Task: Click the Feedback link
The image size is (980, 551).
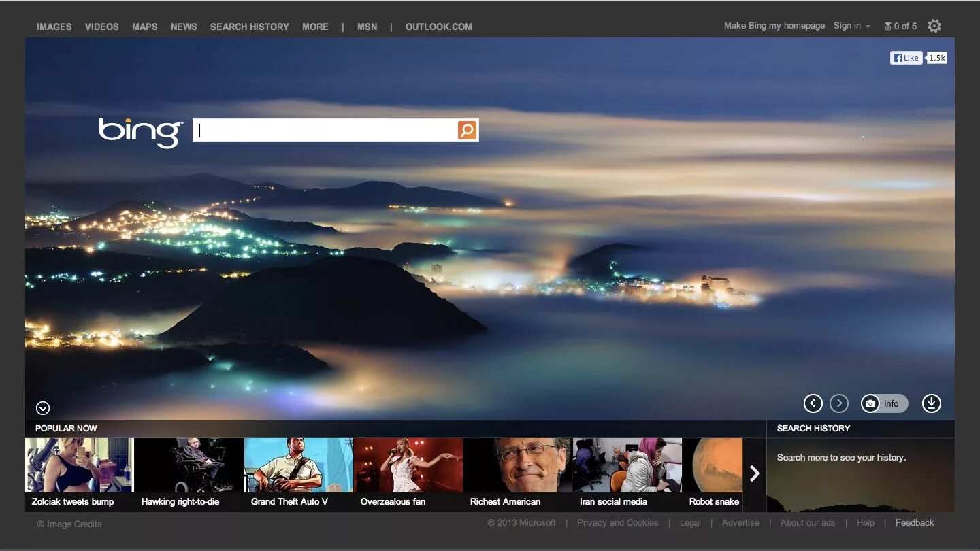Action: [x=915, y=523]
